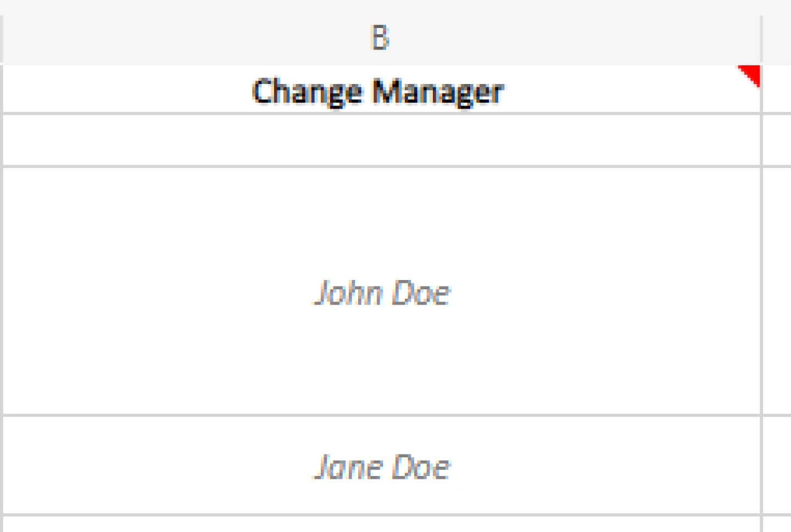Click cell right of the blank row
Viewport: 791px width, 532px height.
pyautogui.click(x=778, y=140)
